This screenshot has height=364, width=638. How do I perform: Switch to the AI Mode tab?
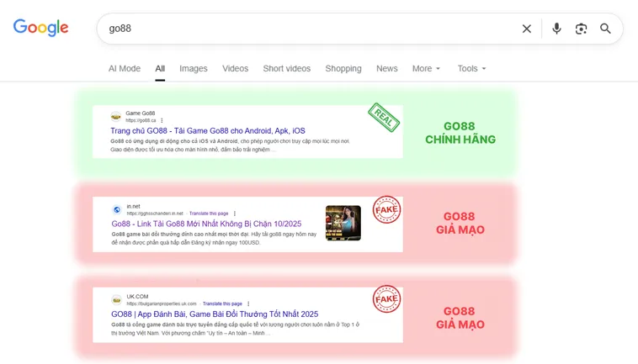pos(125,69)
